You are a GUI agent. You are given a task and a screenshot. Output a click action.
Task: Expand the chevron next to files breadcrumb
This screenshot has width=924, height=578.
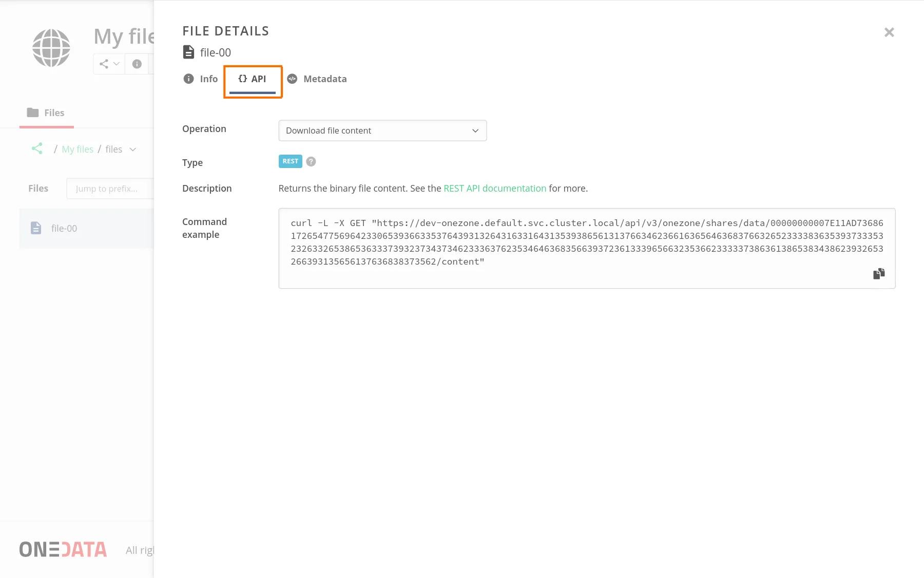(133, 150)
